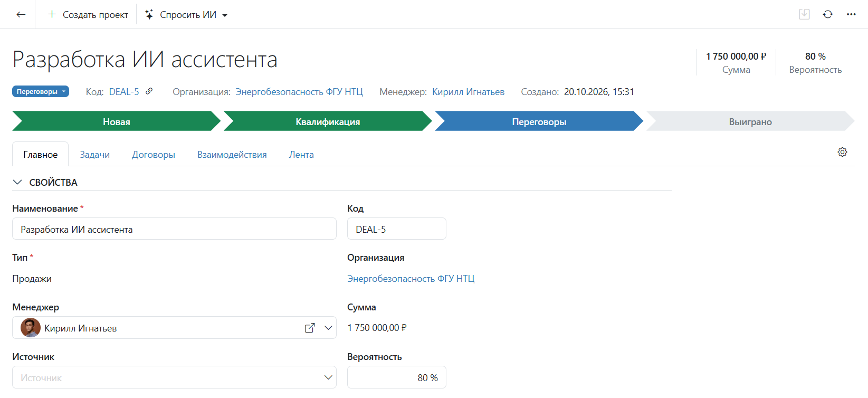868x398 pixels.
Task: Click Кирилл Игнатьев avatar in manager field
Action: (31, 328)
